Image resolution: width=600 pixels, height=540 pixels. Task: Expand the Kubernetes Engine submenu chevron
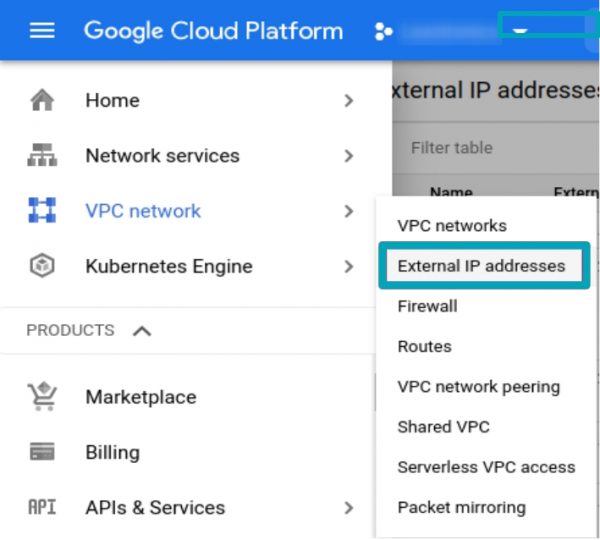pos(348,267)
